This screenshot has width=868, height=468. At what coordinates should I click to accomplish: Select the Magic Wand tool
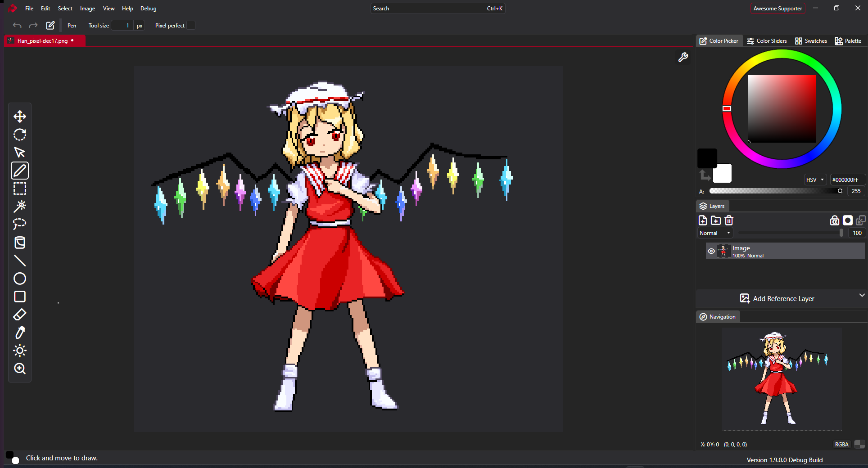(19, 206)
